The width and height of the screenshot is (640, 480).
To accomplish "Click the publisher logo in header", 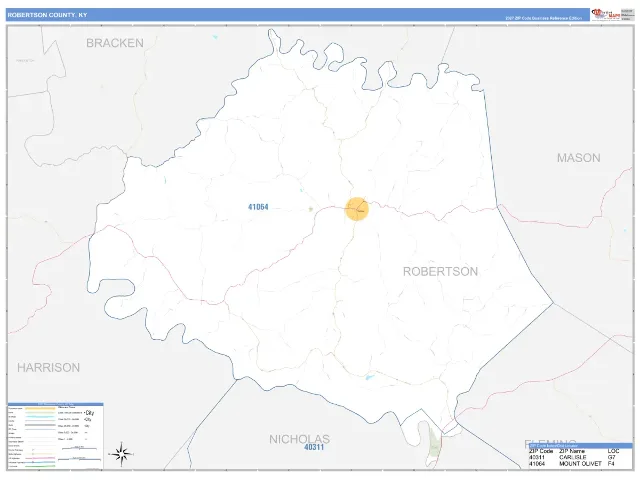I will (605, 14).
